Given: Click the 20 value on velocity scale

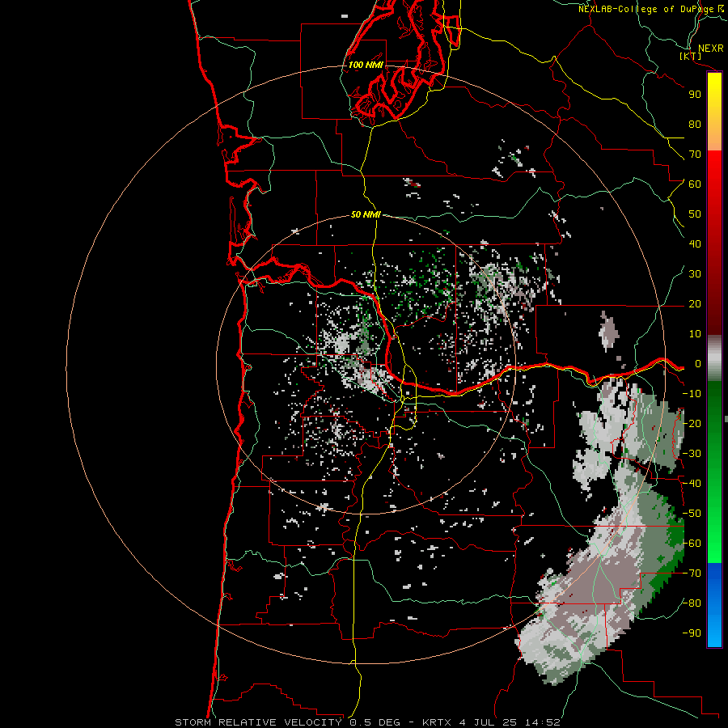Looking at the screenshot, I should (695, 303).
